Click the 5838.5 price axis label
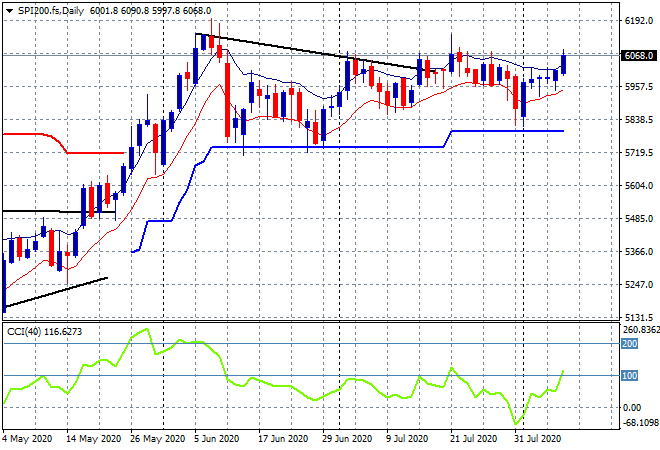This screenshot has width=660, height=450. [639, 120]
